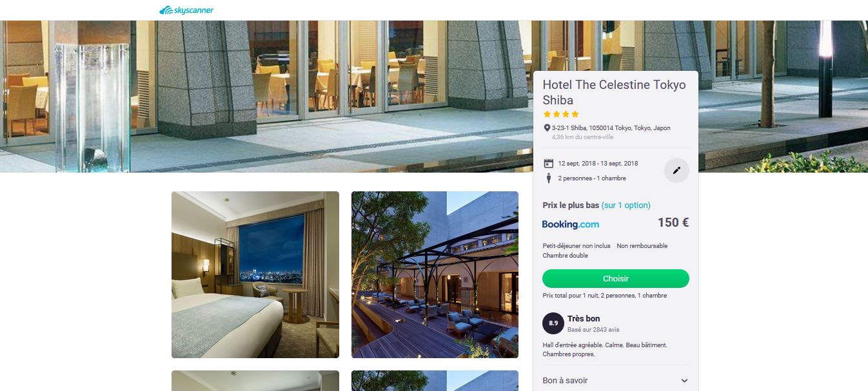The image size is (868, 391).
Task: Open the partially visible bottom-right photo
Action: 435,381
